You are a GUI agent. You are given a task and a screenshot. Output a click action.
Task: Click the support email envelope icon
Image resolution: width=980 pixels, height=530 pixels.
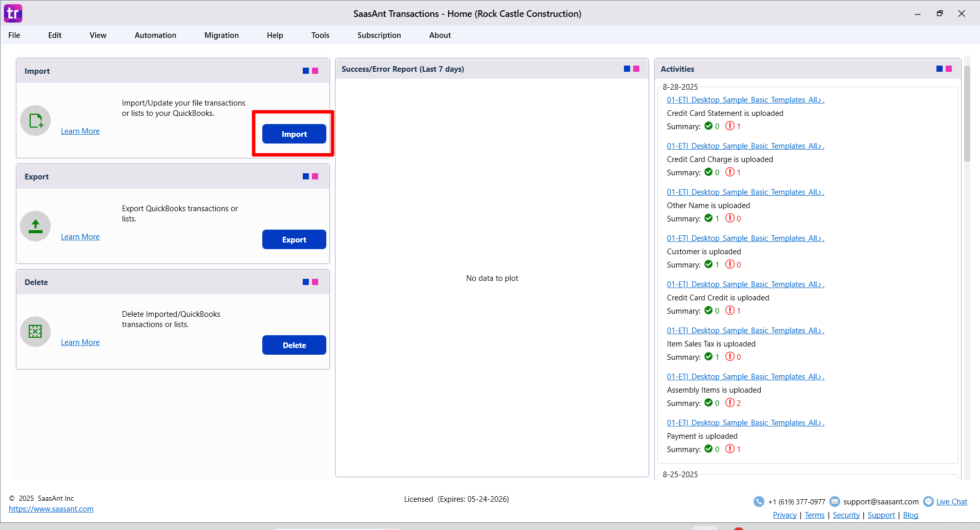835,501
